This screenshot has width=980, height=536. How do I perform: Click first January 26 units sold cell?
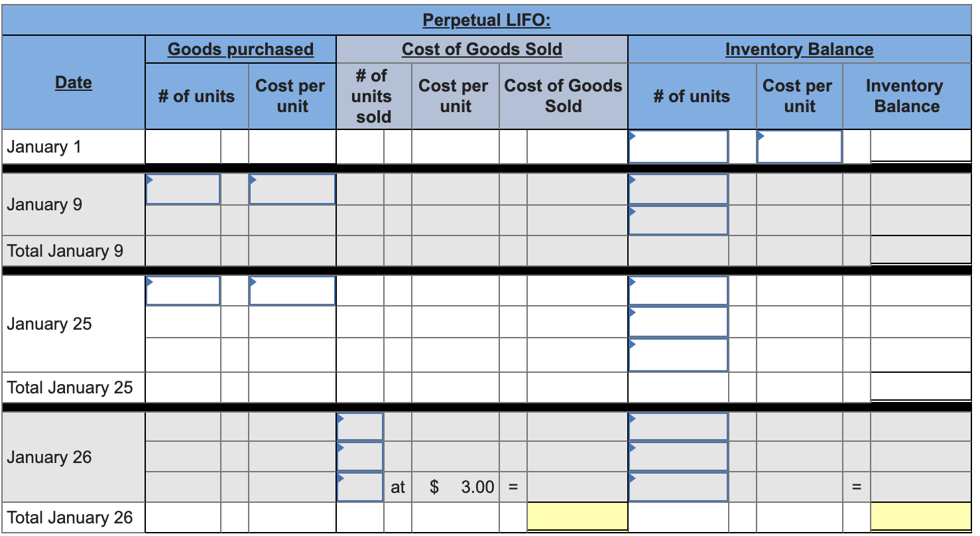360,427
